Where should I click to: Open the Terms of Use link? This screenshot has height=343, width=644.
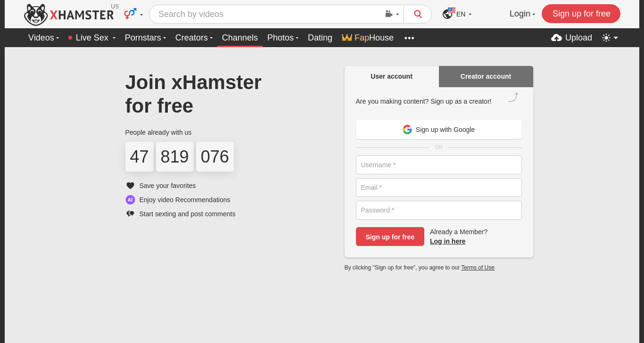click(478, 268)
